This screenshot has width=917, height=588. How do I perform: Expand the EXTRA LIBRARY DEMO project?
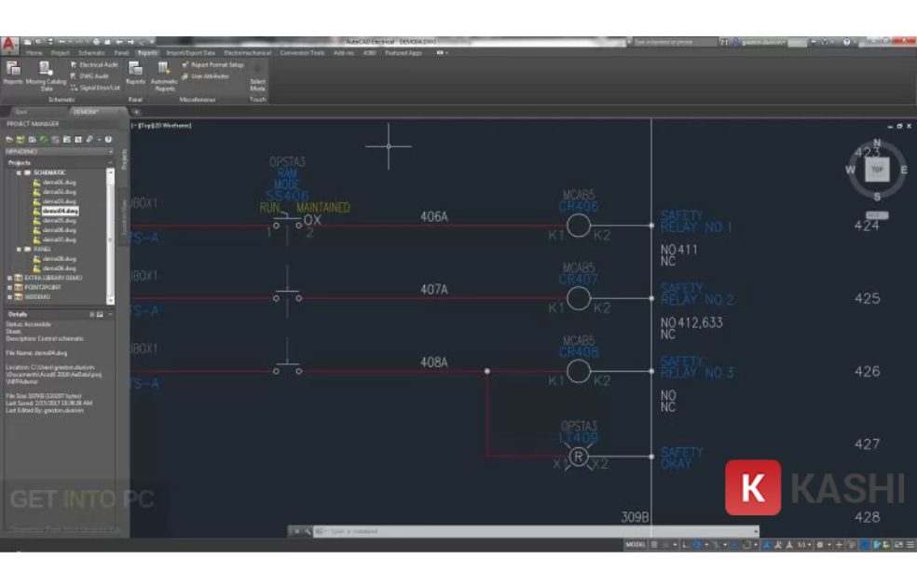(9, 278)
